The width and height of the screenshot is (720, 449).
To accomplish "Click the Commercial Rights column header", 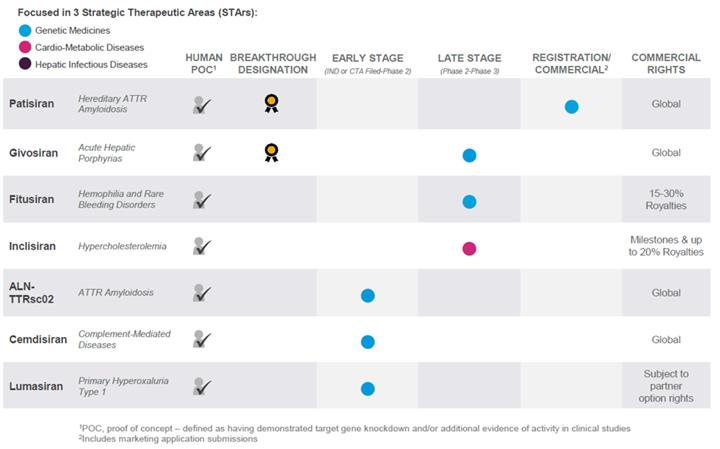I will (x=665, y=64).
